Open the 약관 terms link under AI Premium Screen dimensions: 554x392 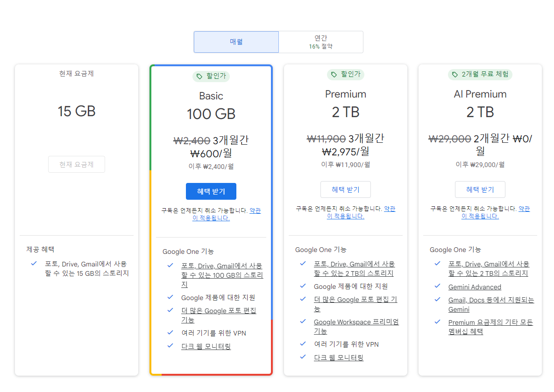(524, 209)
